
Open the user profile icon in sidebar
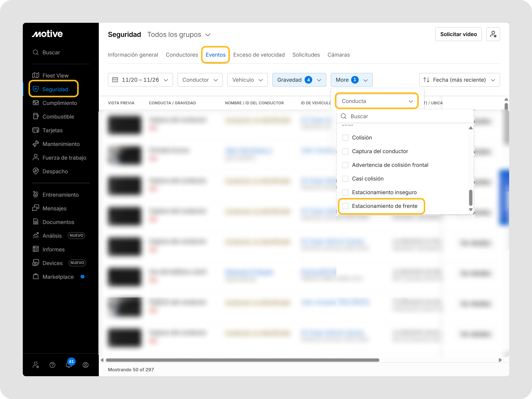[85, 365]
